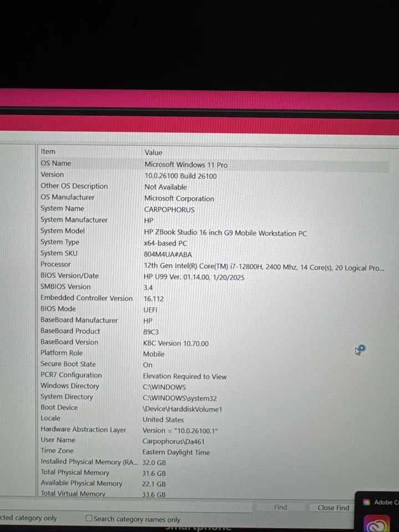The image size is (399, 532).
Task: Click 'Eastern Daylight Time' value
Action: tap(176, 452)
